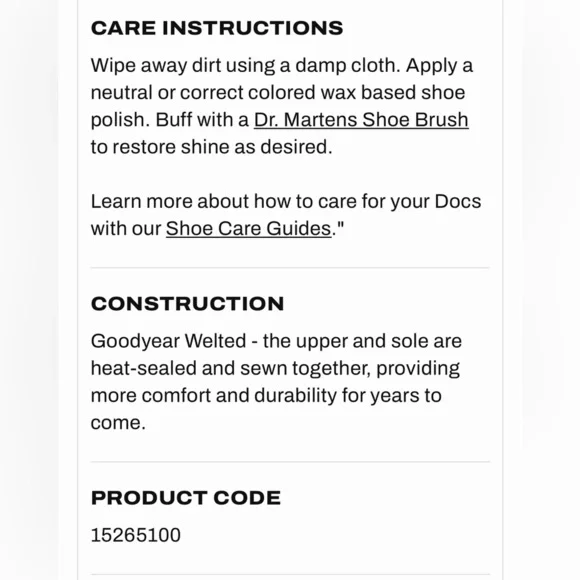The width and height of the screenshot is (580, 580).
Task: Click the words 'polish. Buff with a'
Action: pyautogui.click(x=170, y=120)
